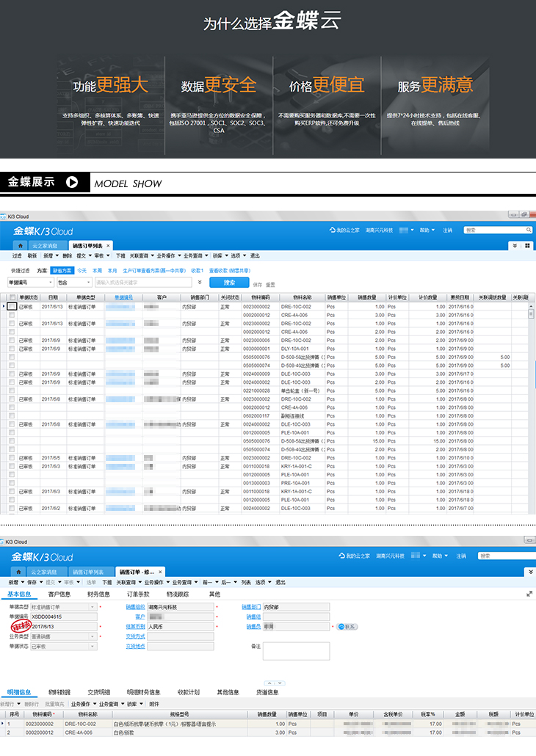Open 我的云之家 in upper K/3 Cloud window

tap(344, 230)
